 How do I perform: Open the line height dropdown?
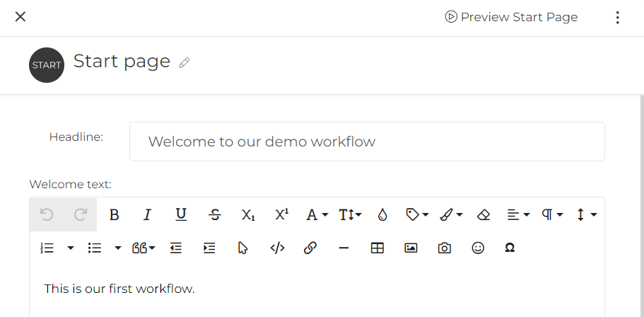click(x=587, y=214)
